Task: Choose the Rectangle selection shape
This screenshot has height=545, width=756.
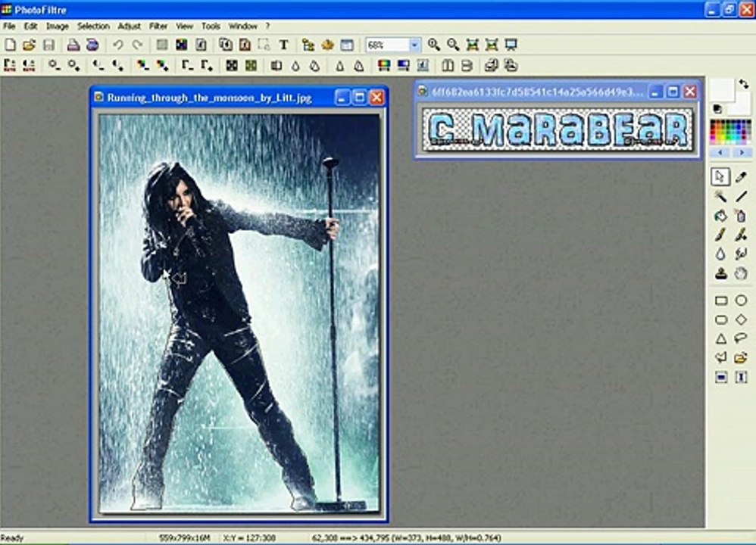Action: pyautogui.click(x=721, y=301)
